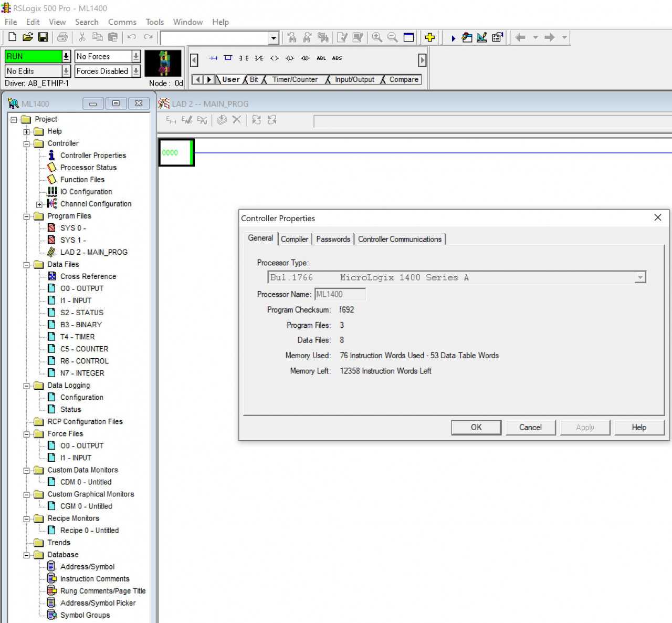Screen dimensions: 672x623
Task: Insert an Output Unlatch instruction
Action: [x=305, y=58]
